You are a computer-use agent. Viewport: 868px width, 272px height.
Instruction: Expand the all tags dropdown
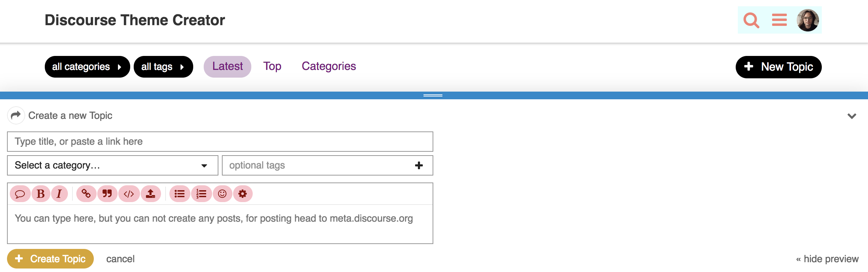pos(163,67)
